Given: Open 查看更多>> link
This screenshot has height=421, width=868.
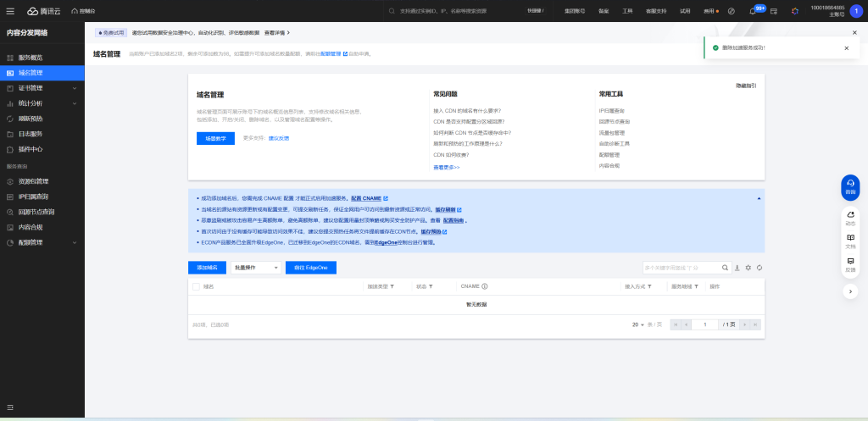Looking at the screenshot, I should pos(447,167).
